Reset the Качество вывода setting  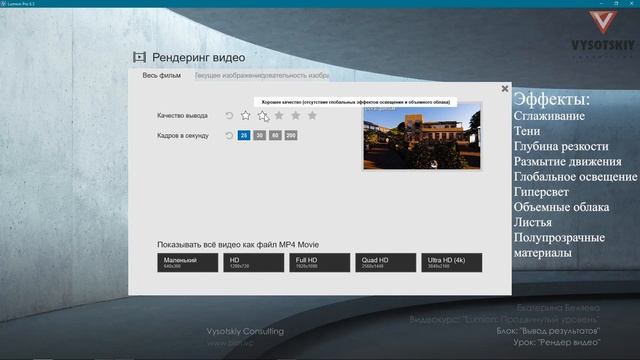[x=229, y=116]
